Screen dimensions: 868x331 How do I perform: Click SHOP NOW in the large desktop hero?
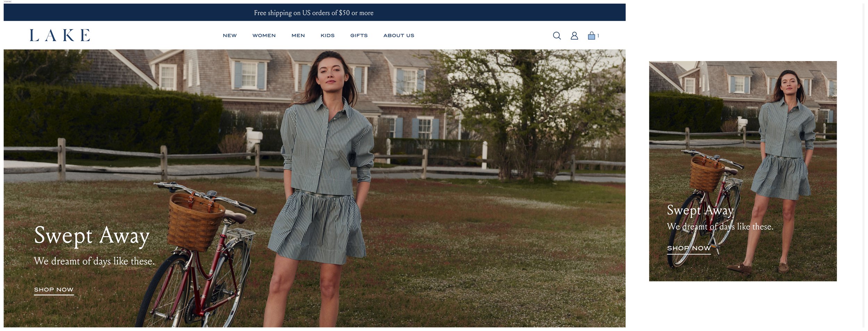54,290
